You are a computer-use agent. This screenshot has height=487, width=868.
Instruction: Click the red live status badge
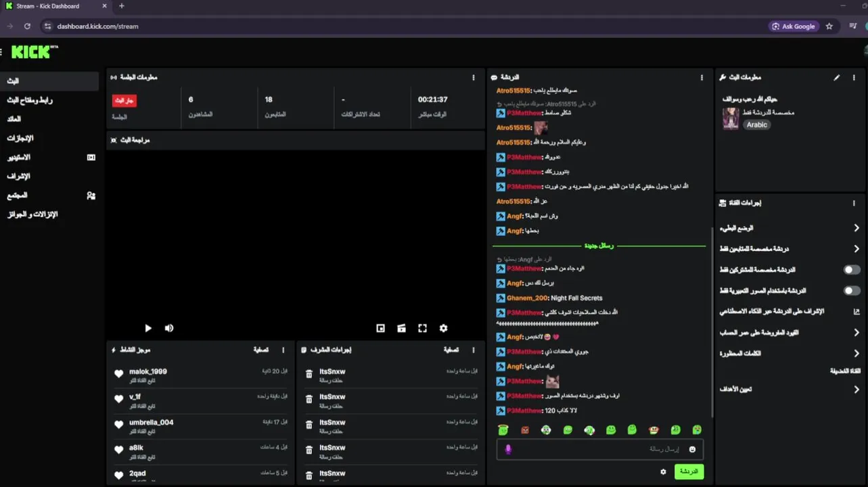coord(124,100)
